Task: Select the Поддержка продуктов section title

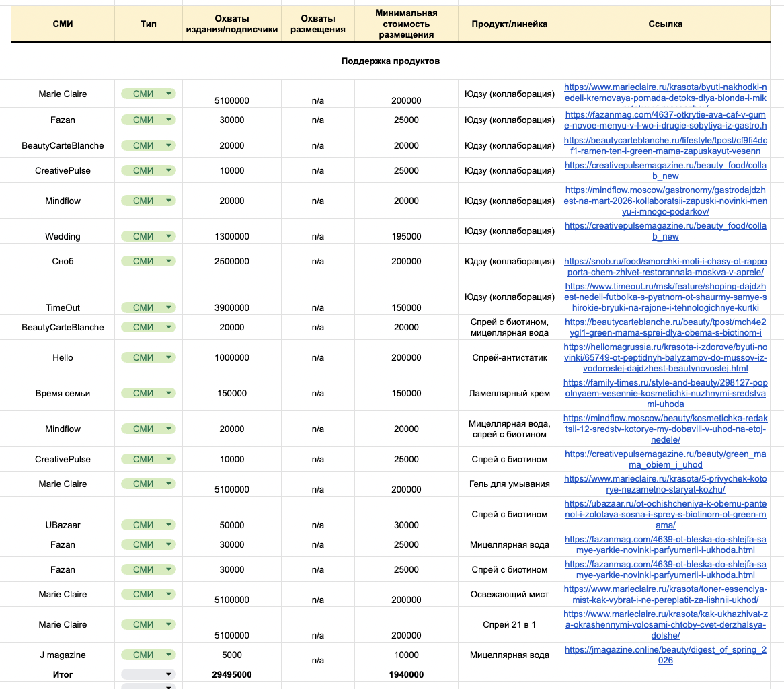Action: [391, 61]
